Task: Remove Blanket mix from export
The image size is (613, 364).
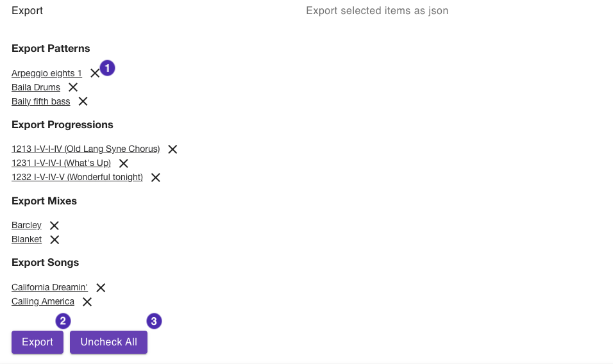Action: [x=55, y=240]
